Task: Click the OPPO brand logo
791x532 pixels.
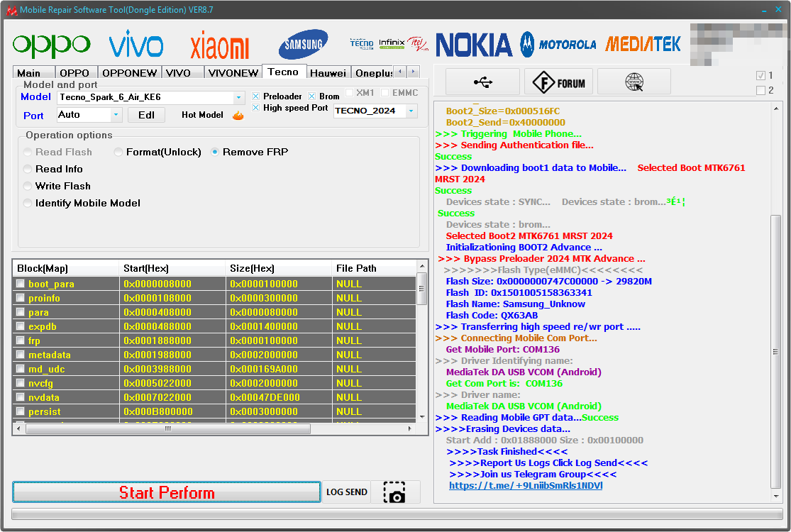Action: pos(52,45)
